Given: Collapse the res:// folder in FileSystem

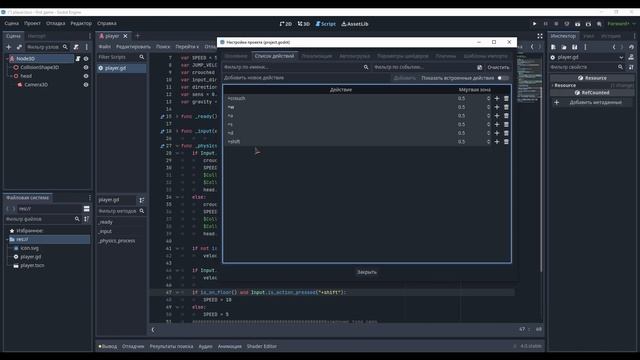Looking at the screenshot, I should click(7, 240).
